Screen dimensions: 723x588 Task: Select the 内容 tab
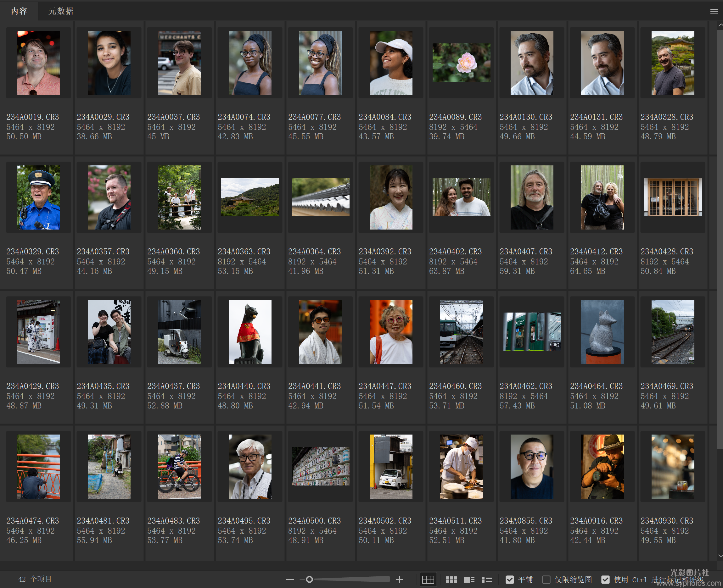tap(19, 11)
